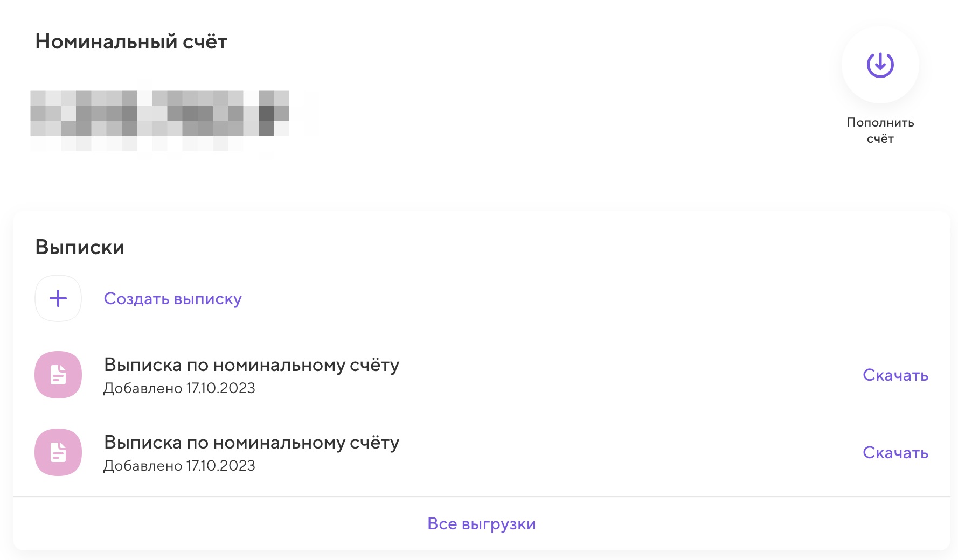Screen dimensions: 958x560
Task: Click the word "Выписка" in the second statement
Action: pos(143,443)
